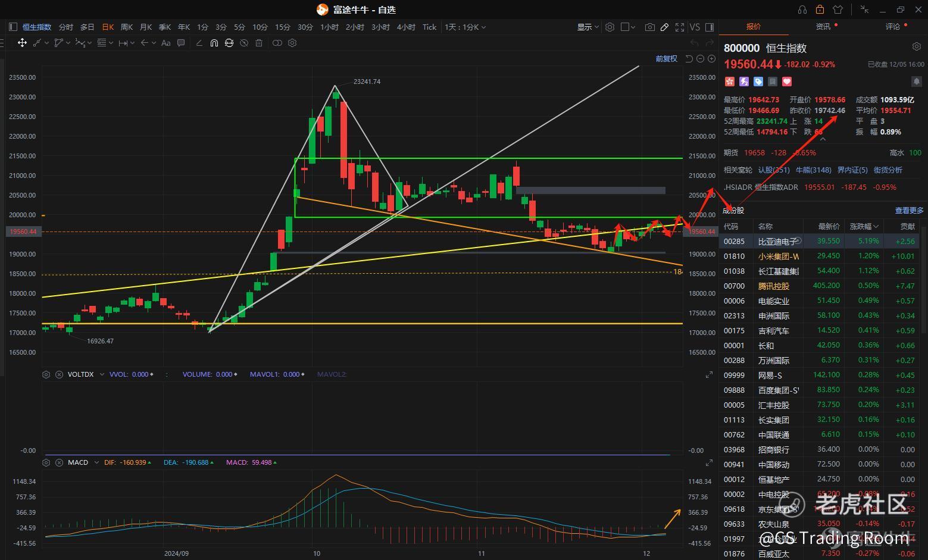Open the chart layout square dropdown
The width and height of the screenshot is (928, 560).
[x=628, y=27]
